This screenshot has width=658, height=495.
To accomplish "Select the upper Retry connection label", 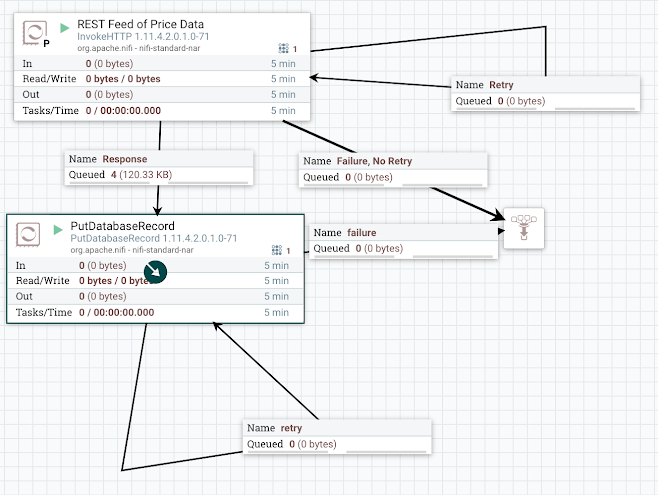I will 543,85.
